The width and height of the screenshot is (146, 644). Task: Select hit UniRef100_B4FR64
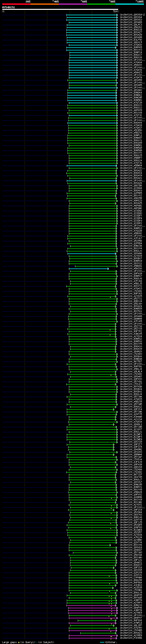click(131, 583)
